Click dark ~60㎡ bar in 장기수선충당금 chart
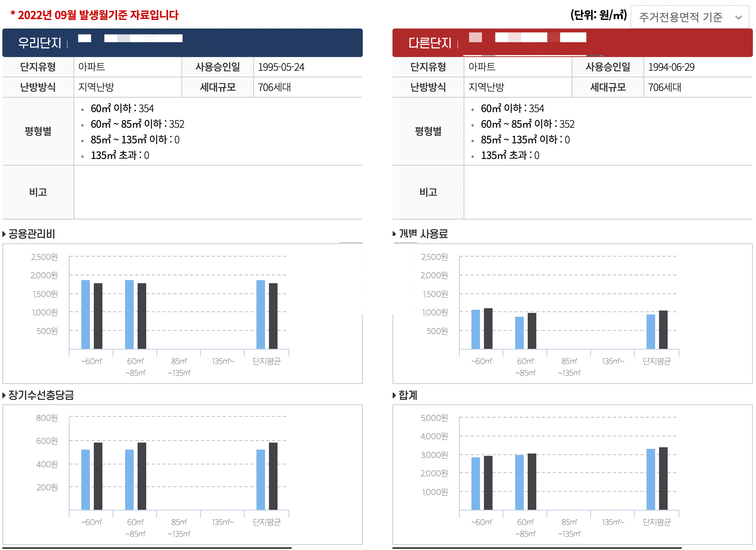Image resolution: width=756 pixels, height=550 pixels. 98,476
